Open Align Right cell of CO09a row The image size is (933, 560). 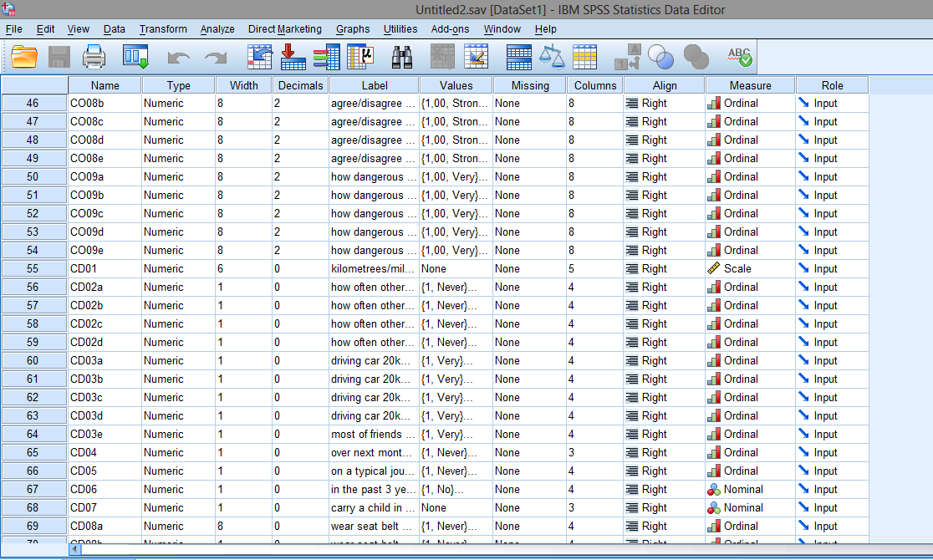click(665, 176)
